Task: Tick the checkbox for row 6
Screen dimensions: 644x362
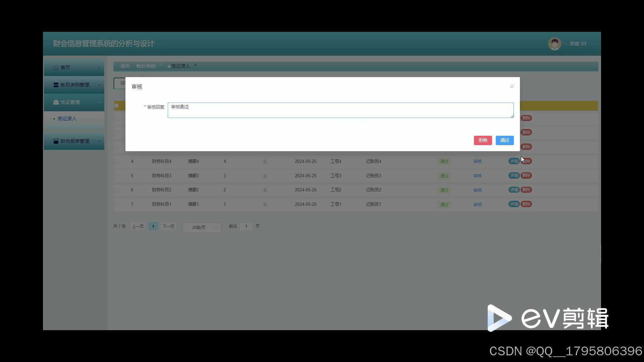Action: click(116, 190)
